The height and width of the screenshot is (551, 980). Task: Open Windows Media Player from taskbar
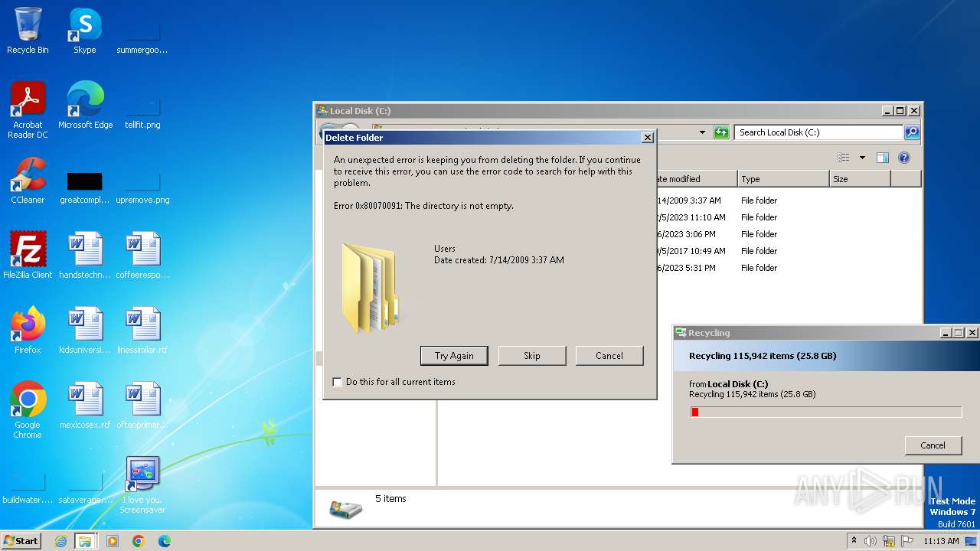(x=113, y=541)
